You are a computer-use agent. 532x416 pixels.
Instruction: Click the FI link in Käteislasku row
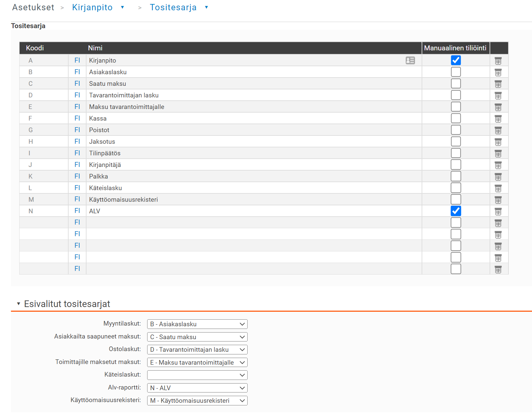tap(77, 188)
